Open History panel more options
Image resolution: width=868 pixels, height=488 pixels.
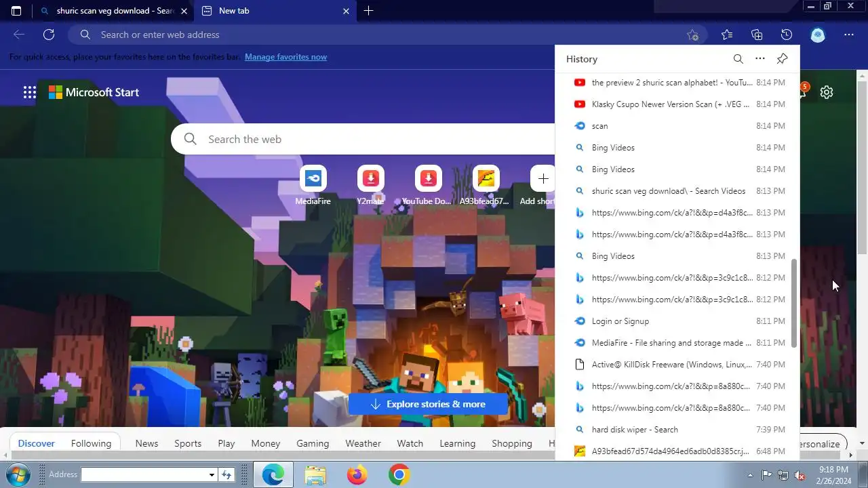(x=760, y=59)
